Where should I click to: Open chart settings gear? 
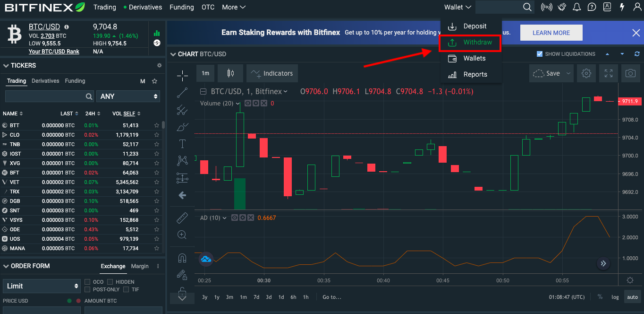pyautogui.click(x=586, y=73)
